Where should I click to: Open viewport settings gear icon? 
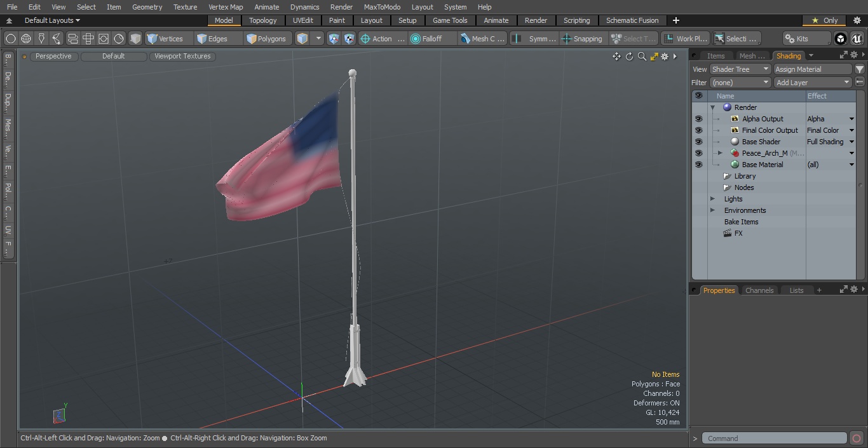click(x=665, y=57)
